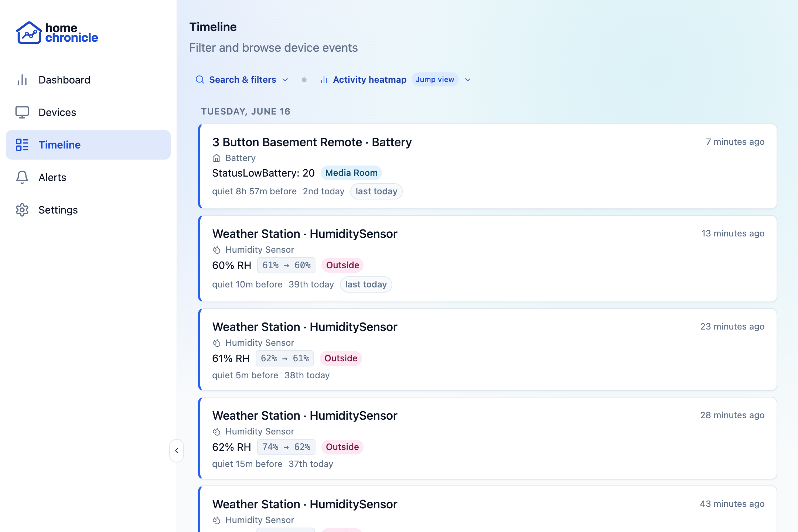This screenshot has width=798, height=532.
Task: Open Weather Station event from 23 minutes ago
Action: coord(487,349)
